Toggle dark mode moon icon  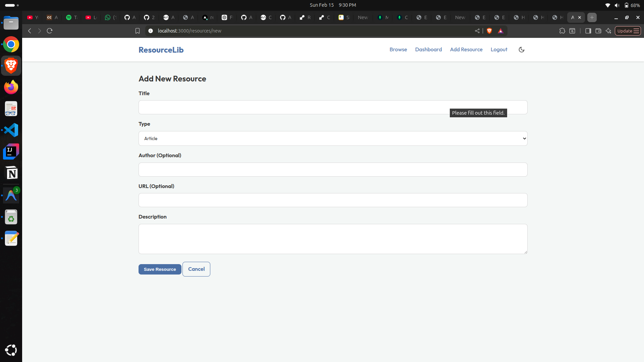(x=521, y=50)
